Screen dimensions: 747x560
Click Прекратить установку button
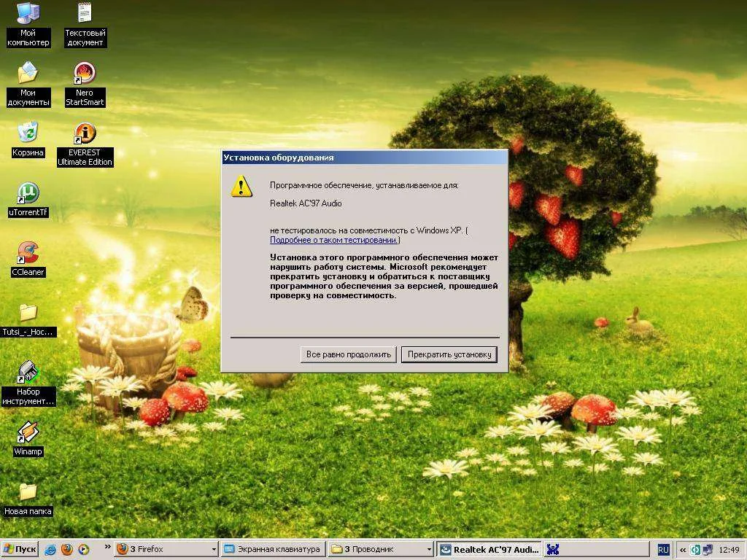click(x=449, y=354)
